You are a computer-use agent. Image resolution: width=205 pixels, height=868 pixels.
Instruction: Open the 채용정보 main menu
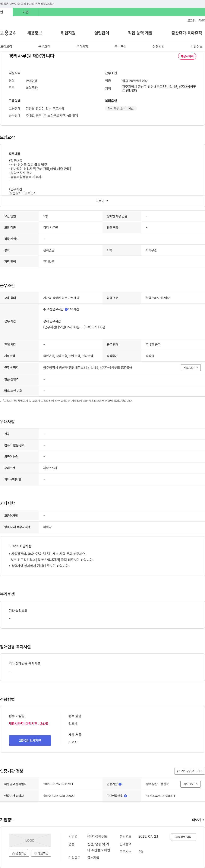pyautogui.click(x=34, y=33)
